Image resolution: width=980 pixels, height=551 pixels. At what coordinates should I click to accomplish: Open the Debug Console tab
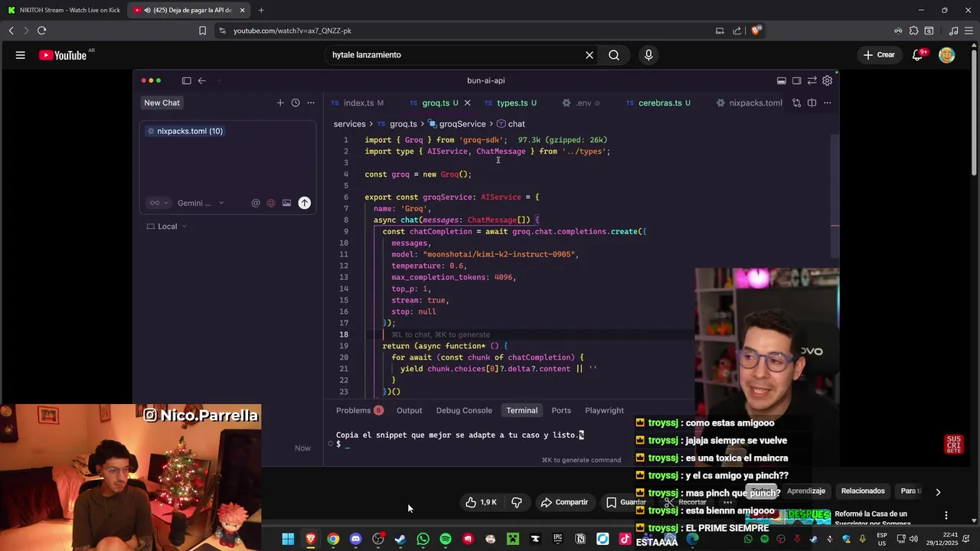coord(464,410)
